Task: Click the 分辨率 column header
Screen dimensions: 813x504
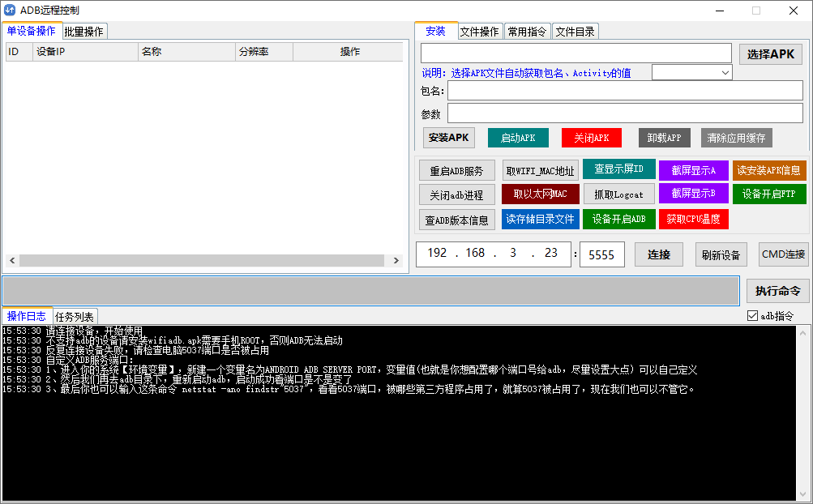Action: [264, 51]
